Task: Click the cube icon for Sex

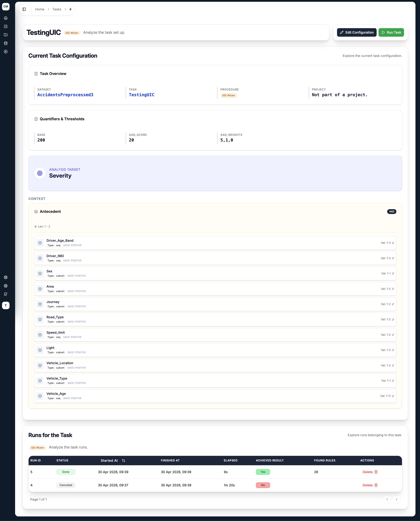Action: [x=40, y=274]
